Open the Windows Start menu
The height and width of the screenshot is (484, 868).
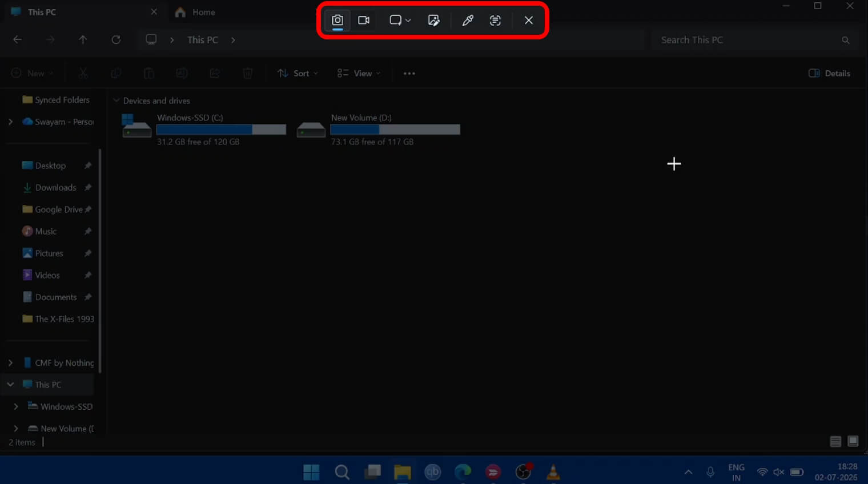311,472
